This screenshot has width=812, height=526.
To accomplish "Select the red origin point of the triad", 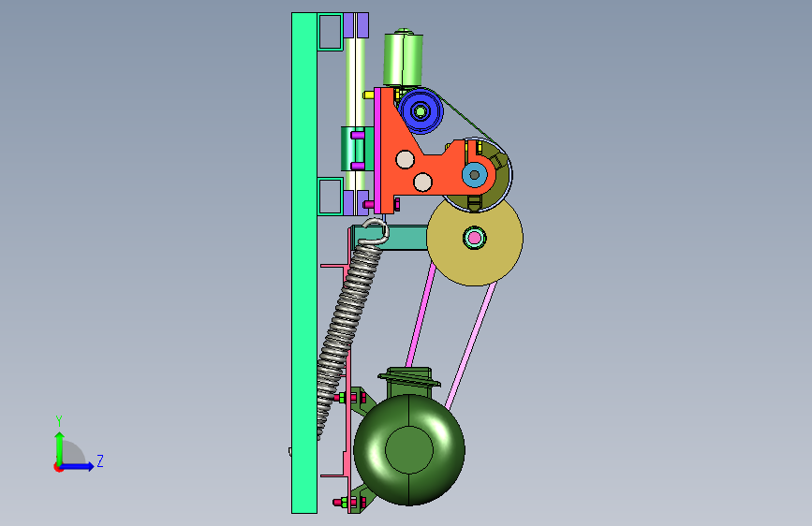I will pos(58,467).
